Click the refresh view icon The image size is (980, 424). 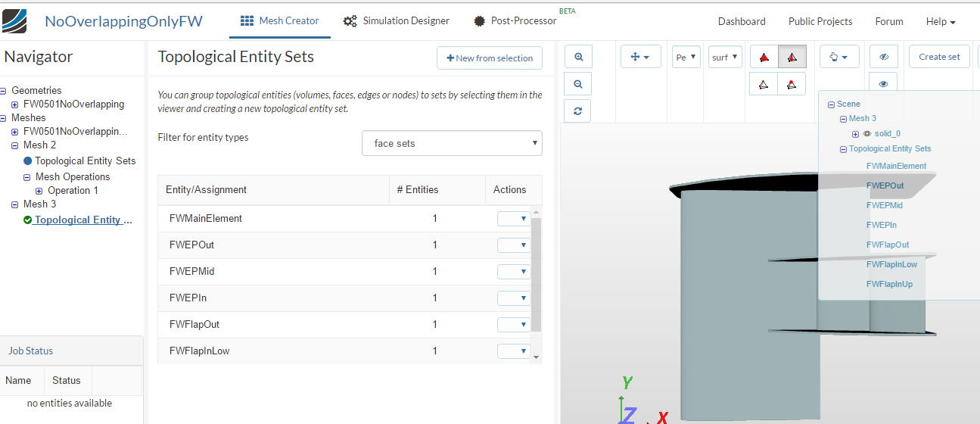point(578,111)
